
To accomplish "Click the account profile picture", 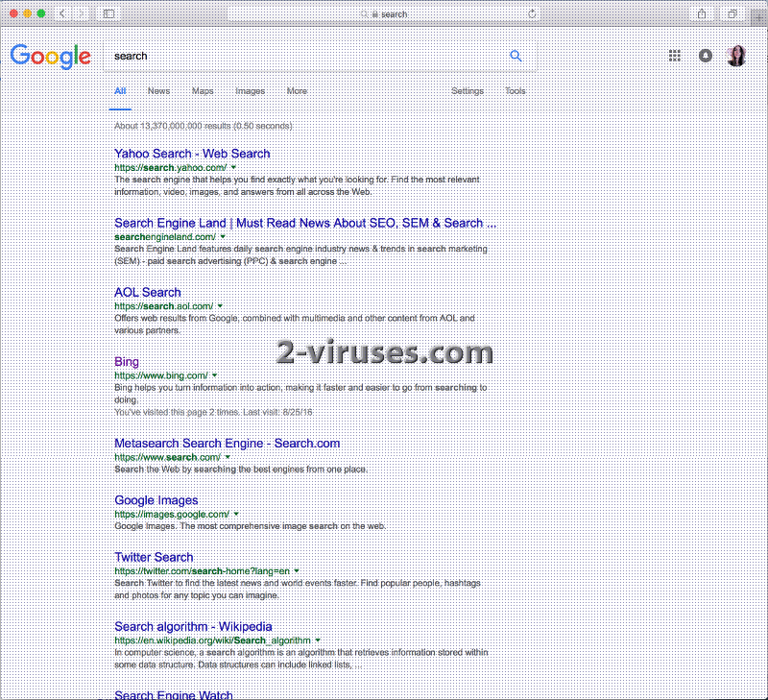I will click(x=736, y=56).
